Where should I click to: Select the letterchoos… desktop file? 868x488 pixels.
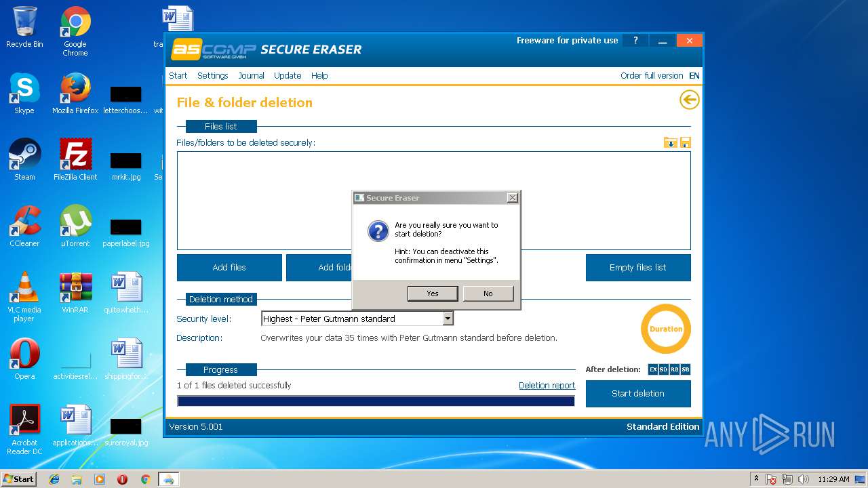coord(126,99)
